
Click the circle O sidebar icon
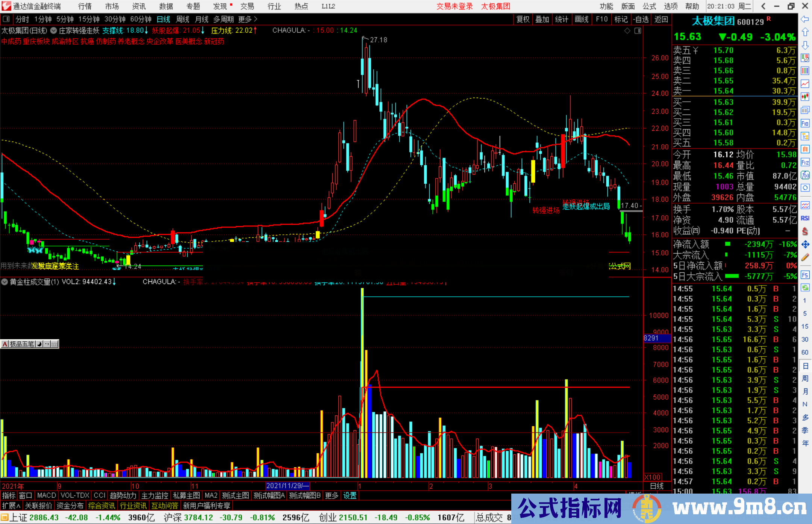(805, 188)
